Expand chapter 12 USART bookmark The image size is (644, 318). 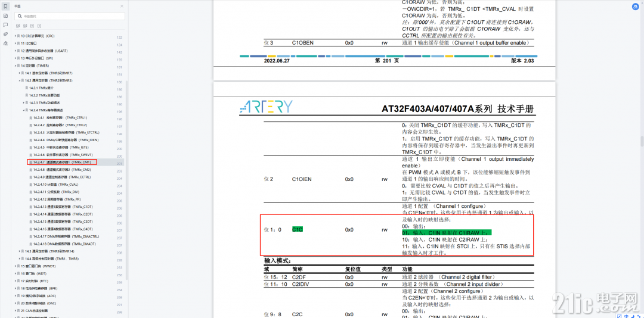click(x=15, y=51)
